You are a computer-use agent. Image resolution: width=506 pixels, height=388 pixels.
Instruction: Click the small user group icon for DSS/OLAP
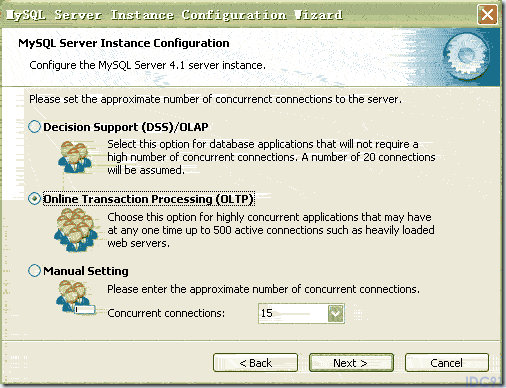point(75,157)
